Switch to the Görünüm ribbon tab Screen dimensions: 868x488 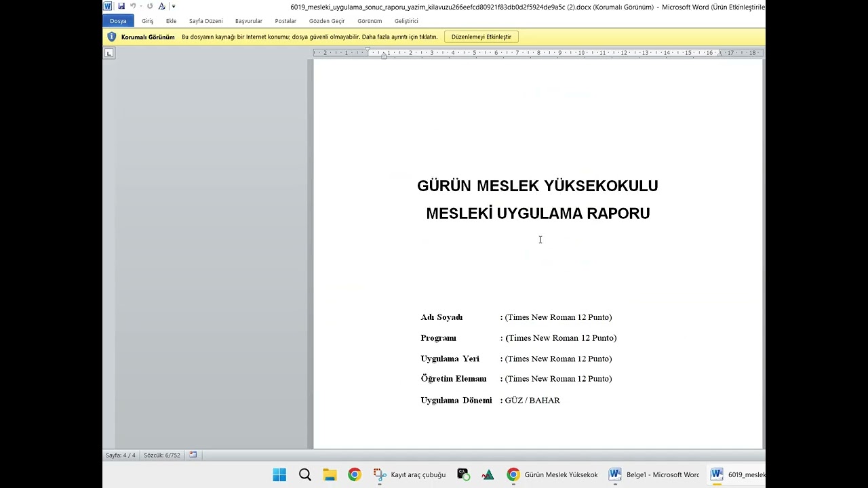click(x=370, y=21)
